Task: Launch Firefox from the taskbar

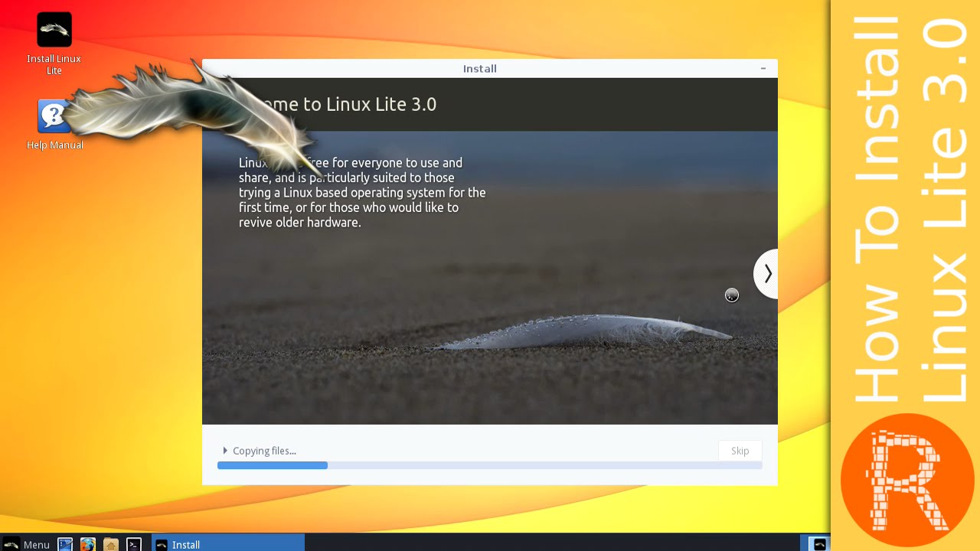Action: pyautogui.click(x=88, y=544)
